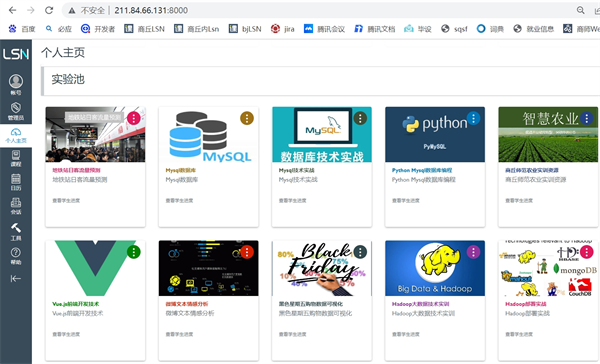Open the zoom magnifier icon in address bar
This screenshot has height=364, width=600.
pyautogui.click(x=580, y=10)
